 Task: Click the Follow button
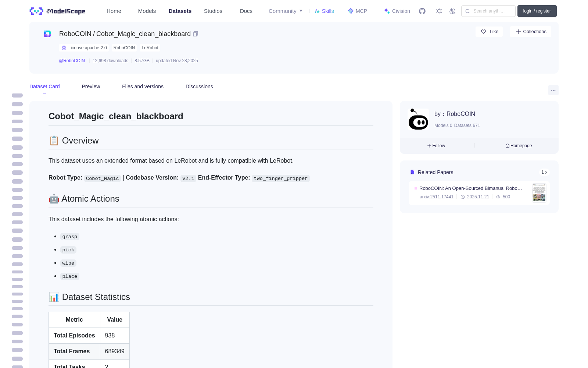[x=436, y=146]
